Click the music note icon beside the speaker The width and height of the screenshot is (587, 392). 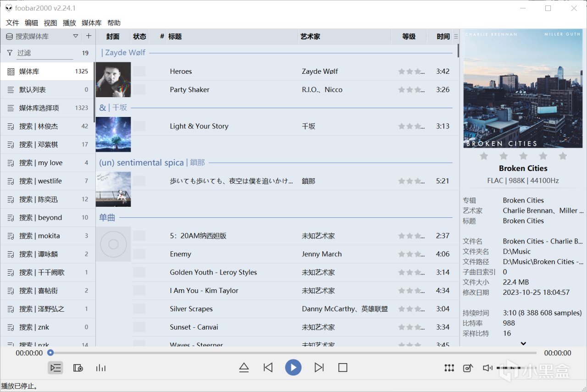click(x=468, y=368)
